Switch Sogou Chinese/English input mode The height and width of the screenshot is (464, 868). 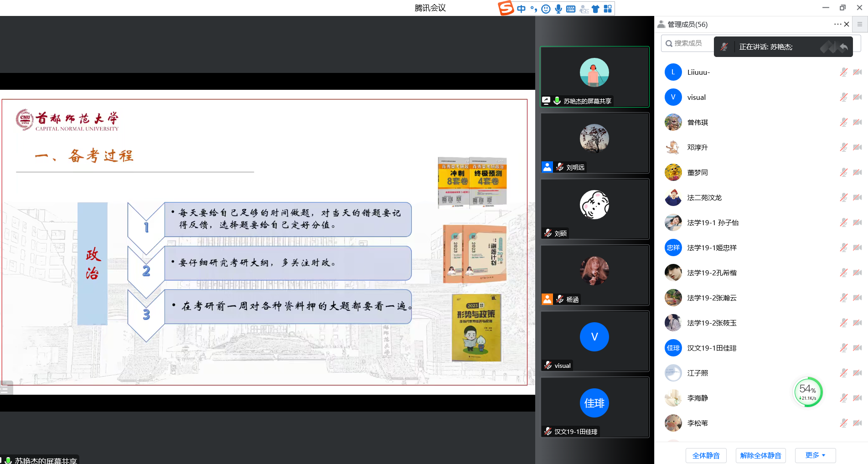tap(521, 9)
